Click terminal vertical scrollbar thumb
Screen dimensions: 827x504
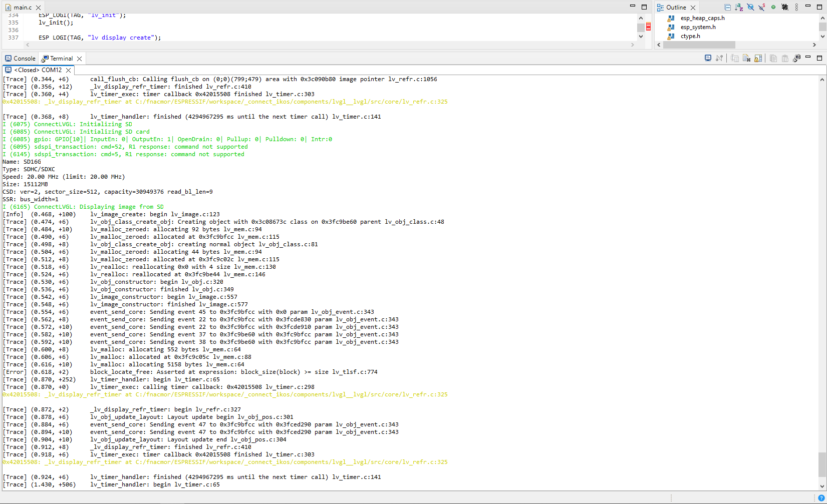coord(822,465)
